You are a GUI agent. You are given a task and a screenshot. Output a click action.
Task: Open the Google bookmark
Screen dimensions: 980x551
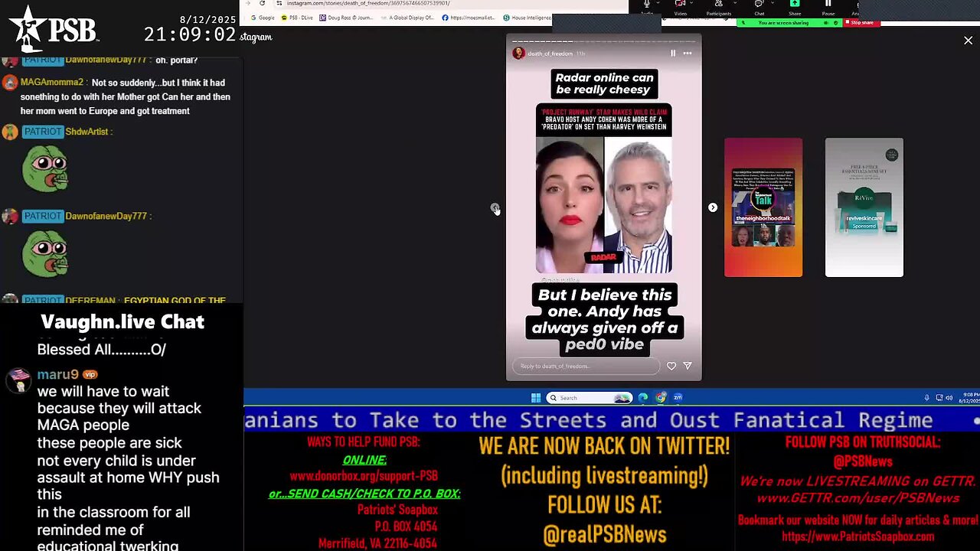263,18
